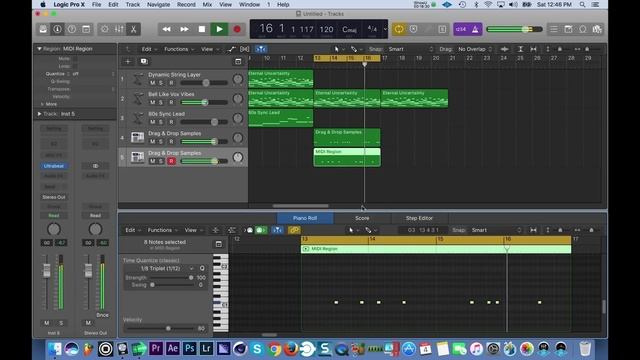Record-enable the 80s Sync Lead track
640x360 pixels.
(171, 122)
